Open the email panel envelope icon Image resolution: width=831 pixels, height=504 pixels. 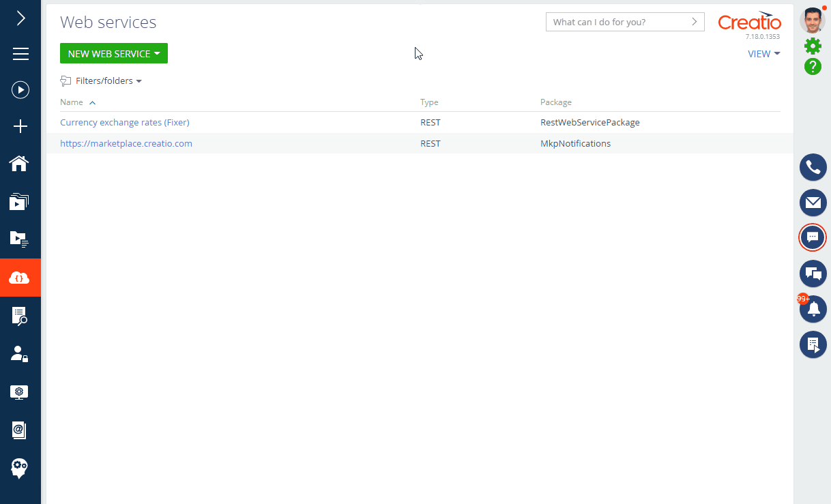coord(813,203)
